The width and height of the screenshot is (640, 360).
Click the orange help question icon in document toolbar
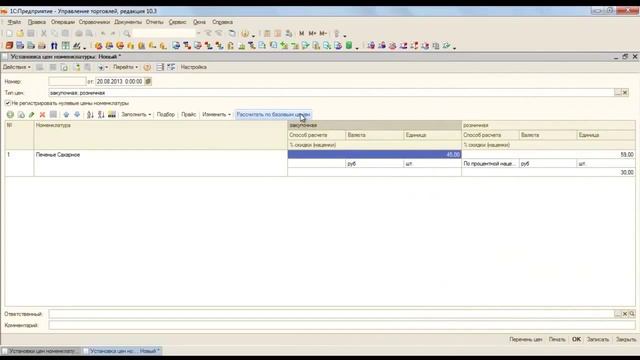pos(147,67)
